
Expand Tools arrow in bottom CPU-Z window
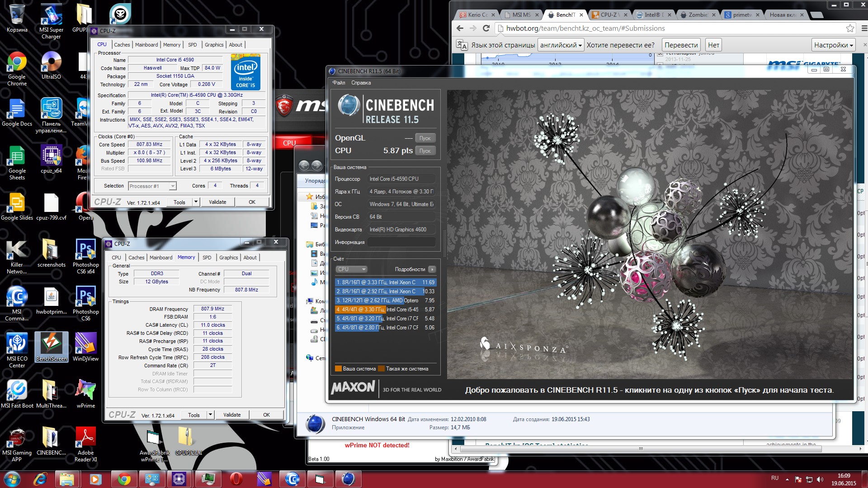(x=210, y=415)
